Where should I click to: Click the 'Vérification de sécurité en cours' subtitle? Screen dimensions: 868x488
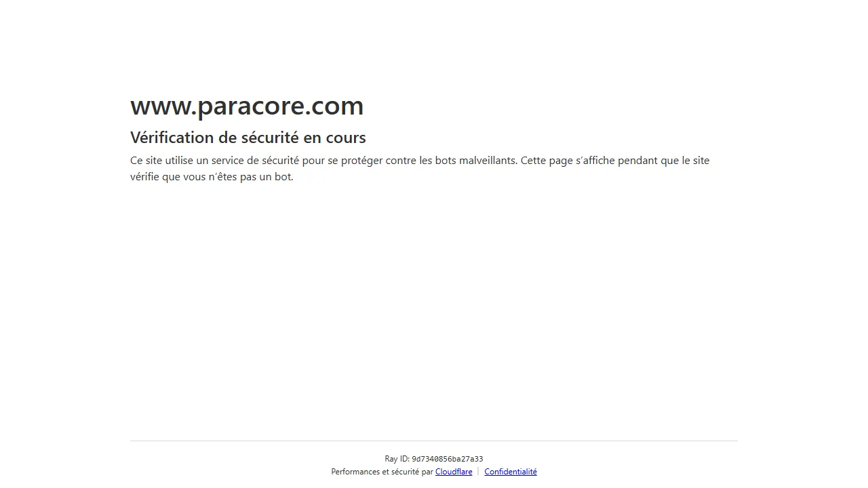click(x=248, y=138)
